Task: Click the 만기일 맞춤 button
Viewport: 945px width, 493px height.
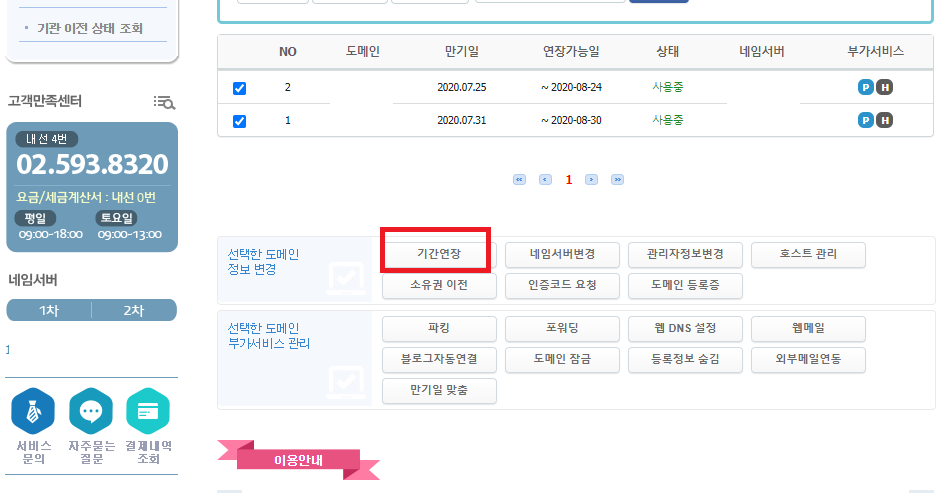Action: point(439,391)
